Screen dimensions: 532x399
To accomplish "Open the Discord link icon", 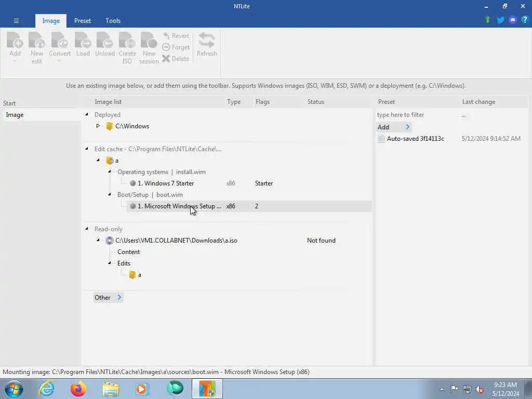I will [x=513, y=20].
